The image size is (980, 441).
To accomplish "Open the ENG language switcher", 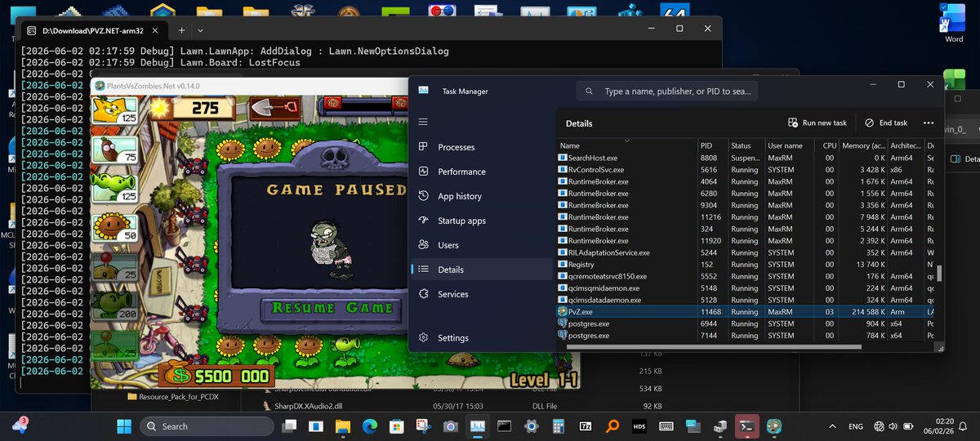I will click(857, 425).
